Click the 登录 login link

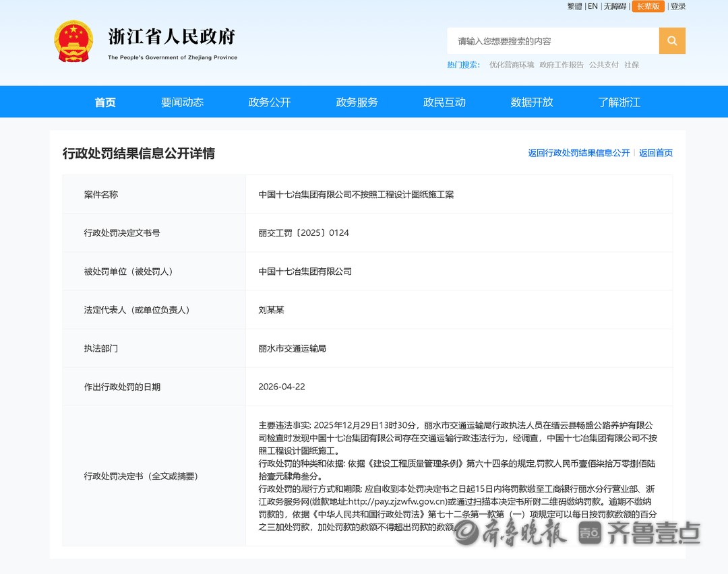677,7
